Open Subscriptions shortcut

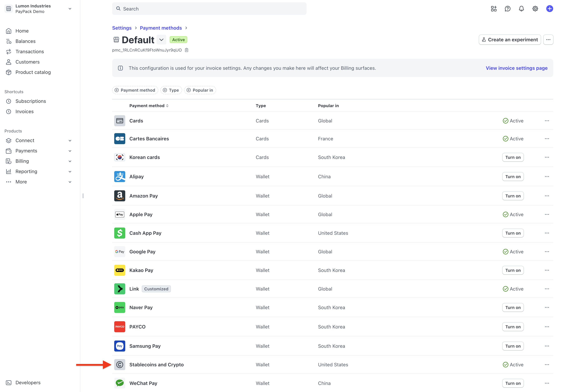click(x=30, y=101)
